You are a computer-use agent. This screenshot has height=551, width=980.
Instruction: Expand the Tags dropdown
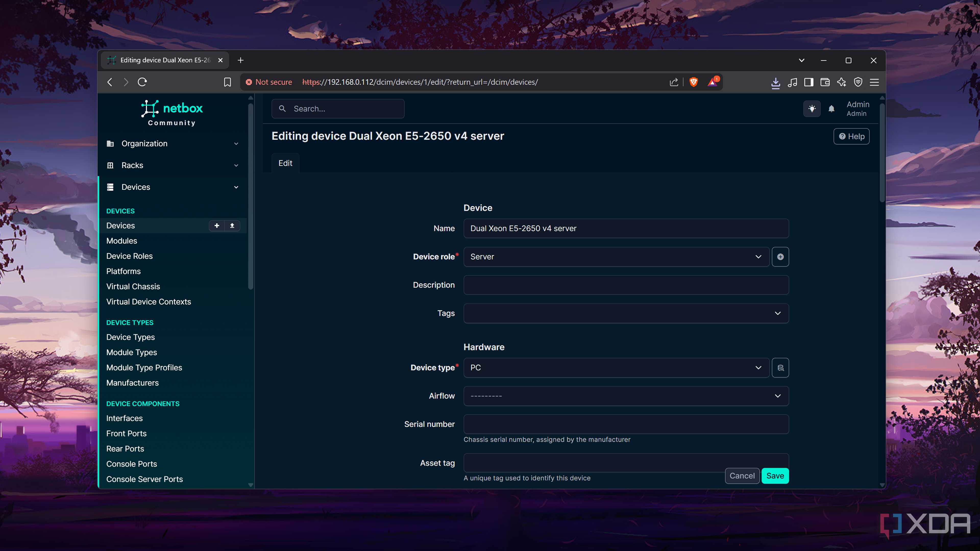pos(626,313)
